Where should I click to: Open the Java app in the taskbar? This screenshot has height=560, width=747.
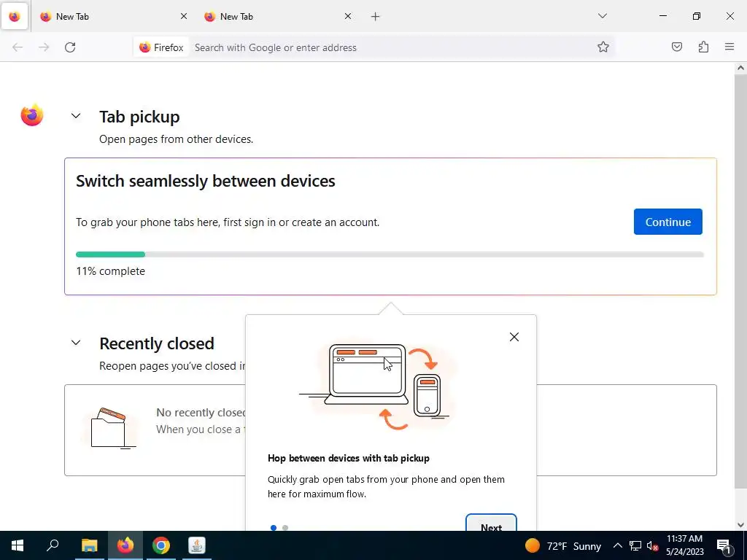197,545
